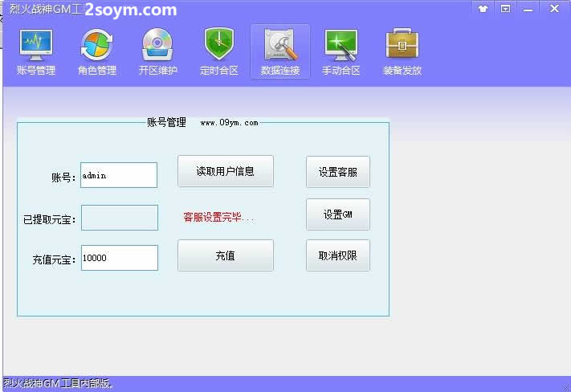Click the www.09ym.com text
This screenshot has width=571, height=392.
tap(230, 123)
